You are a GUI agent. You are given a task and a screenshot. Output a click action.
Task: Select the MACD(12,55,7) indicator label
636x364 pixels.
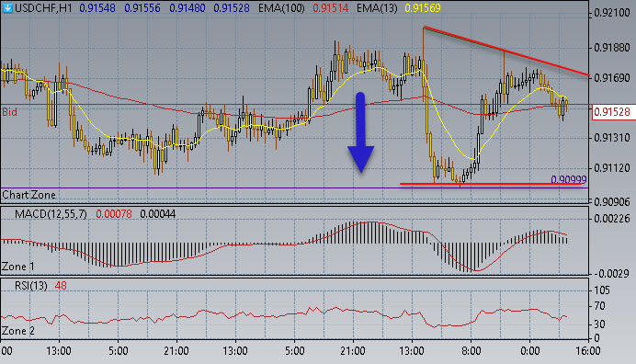(51, 214)
